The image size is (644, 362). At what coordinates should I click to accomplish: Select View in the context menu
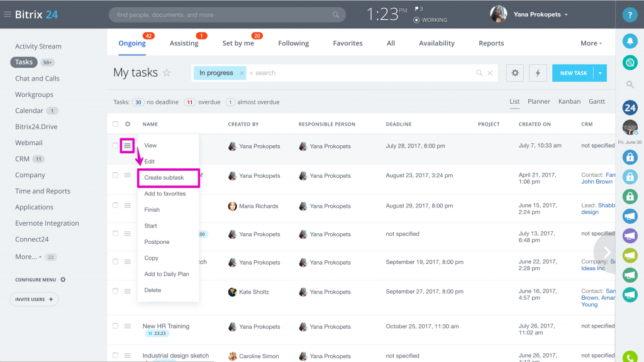pos(150,146)
